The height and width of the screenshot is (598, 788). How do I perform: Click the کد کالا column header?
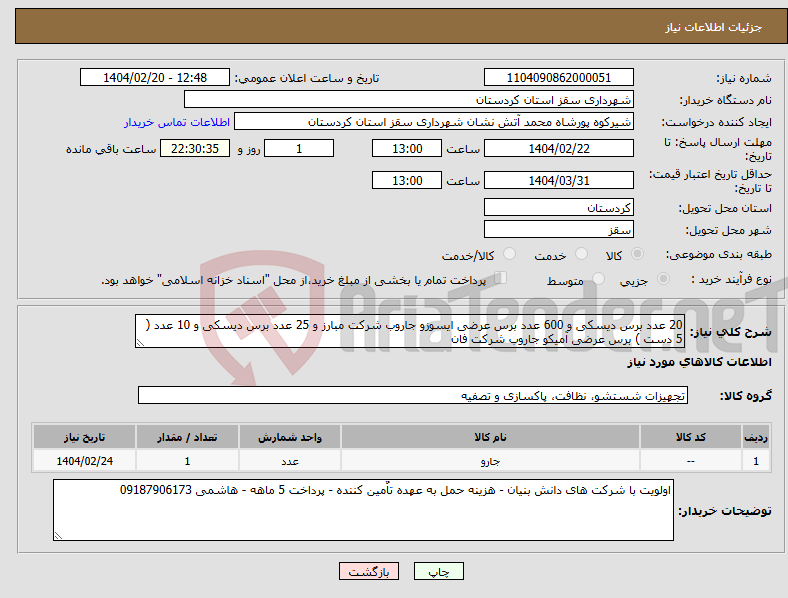click(691, 437)
